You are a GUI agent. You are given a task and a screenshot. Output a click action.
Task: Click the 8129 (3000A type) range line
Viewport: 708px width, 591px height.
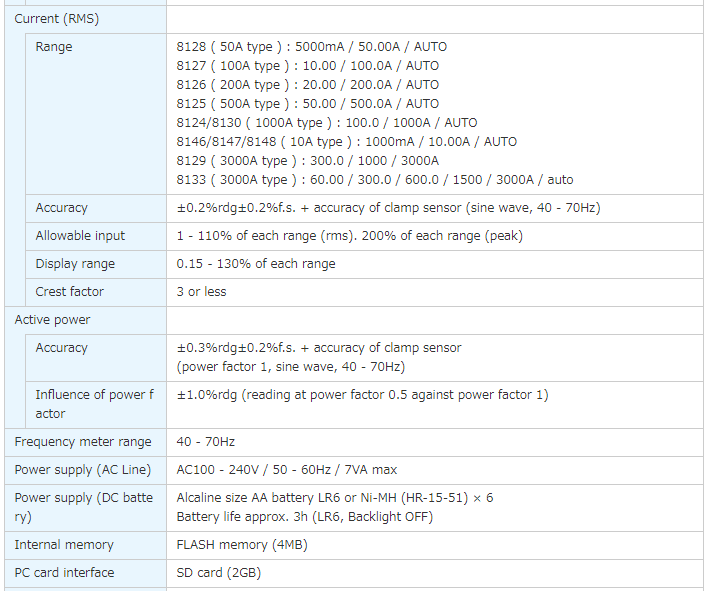click(x=307, y=161)
